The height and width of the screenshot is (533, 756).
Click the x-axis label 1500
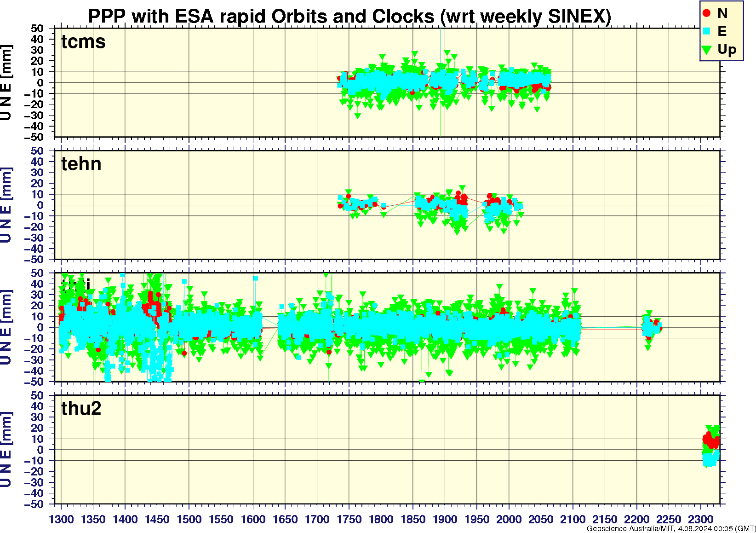(189, 519)
